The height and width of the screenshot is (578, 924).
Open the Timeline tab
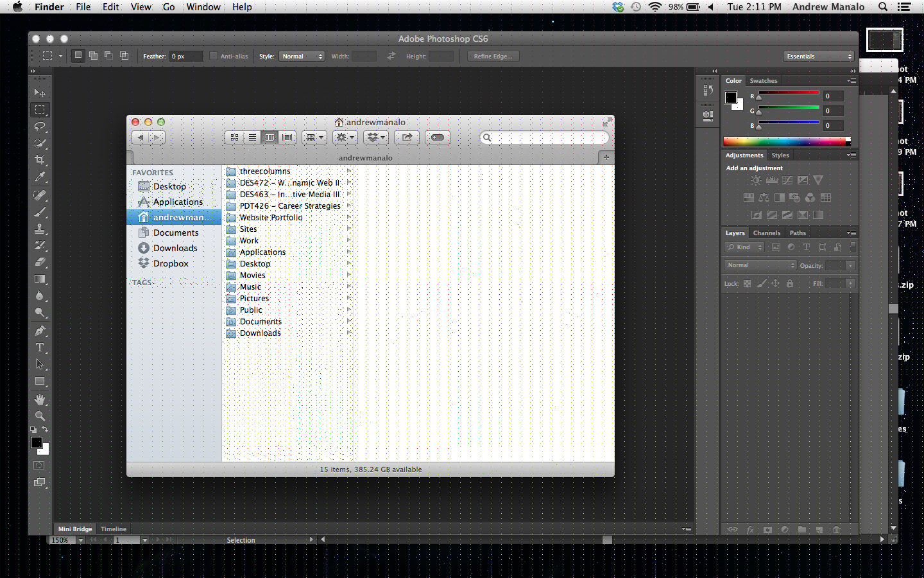point(114,529)
